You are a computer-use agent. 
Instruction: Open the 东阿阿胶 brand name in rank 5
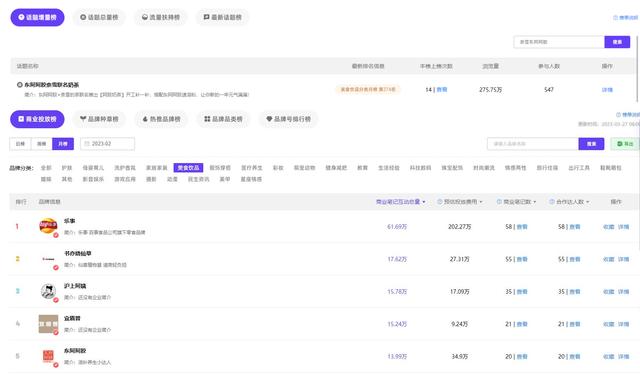[75, 351]
